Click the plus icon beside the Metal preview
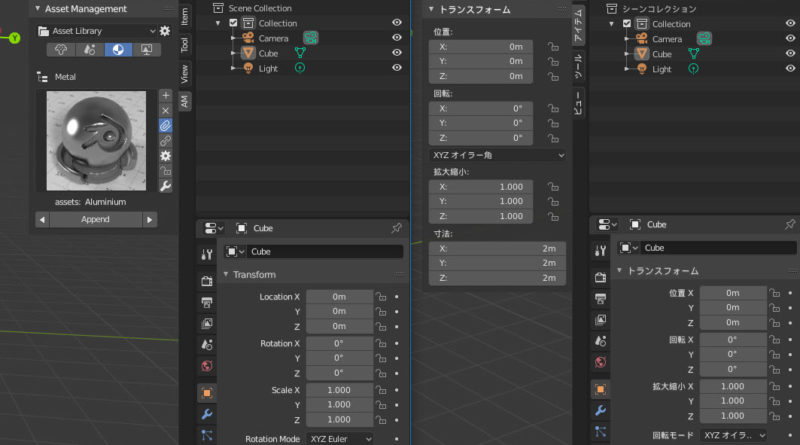Viewport: 800px width, 445px height. [166, 94]
